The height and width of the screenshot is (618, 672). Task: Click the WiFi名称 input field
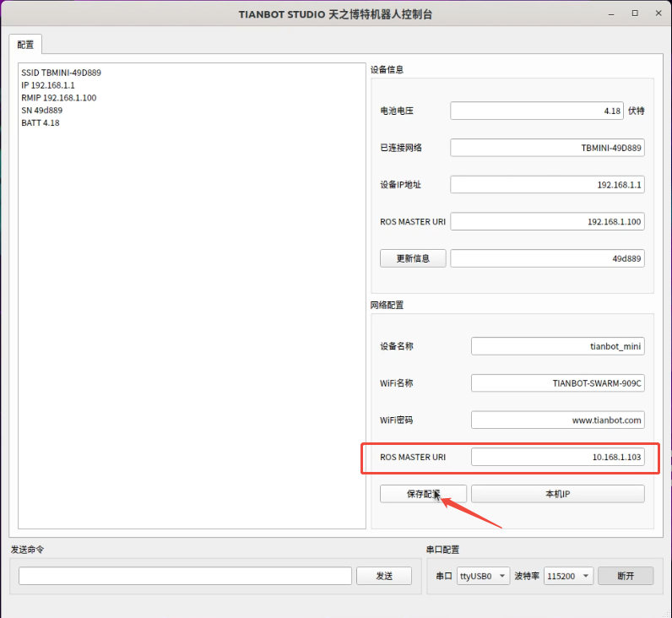tap(557, 383)
